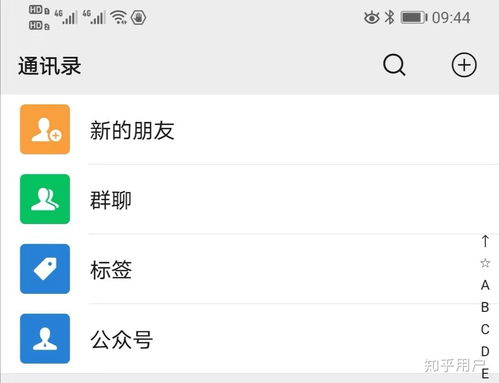The width and height of the screenshot is (499, 383).
Task: Tap the battery indicator icon
Action: (414, 17)
